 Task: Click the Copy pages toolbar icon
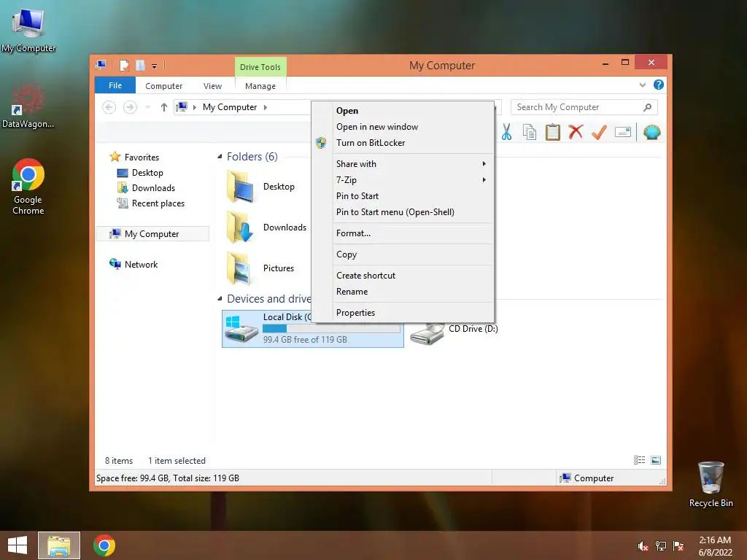(x=530, y=133)
